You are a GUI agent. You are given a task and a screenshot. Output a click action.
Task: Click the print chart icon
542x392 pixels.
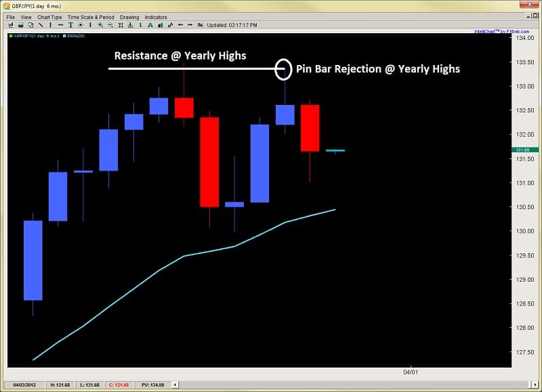(x=21, y=25)
